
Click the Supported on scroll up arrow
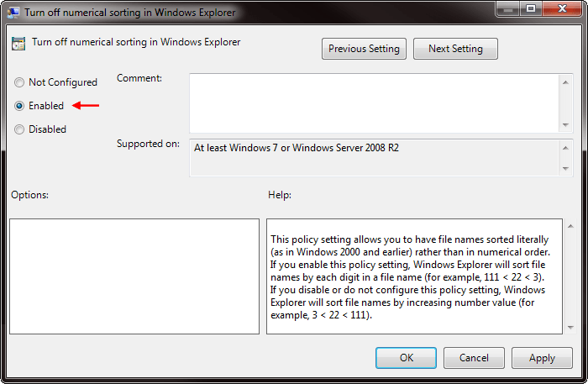(565, 148)
